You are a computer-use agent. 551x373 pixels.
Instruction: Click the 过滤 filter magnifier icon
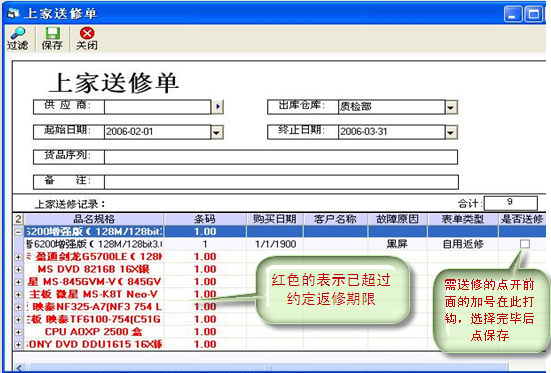[x=18, y=33]
